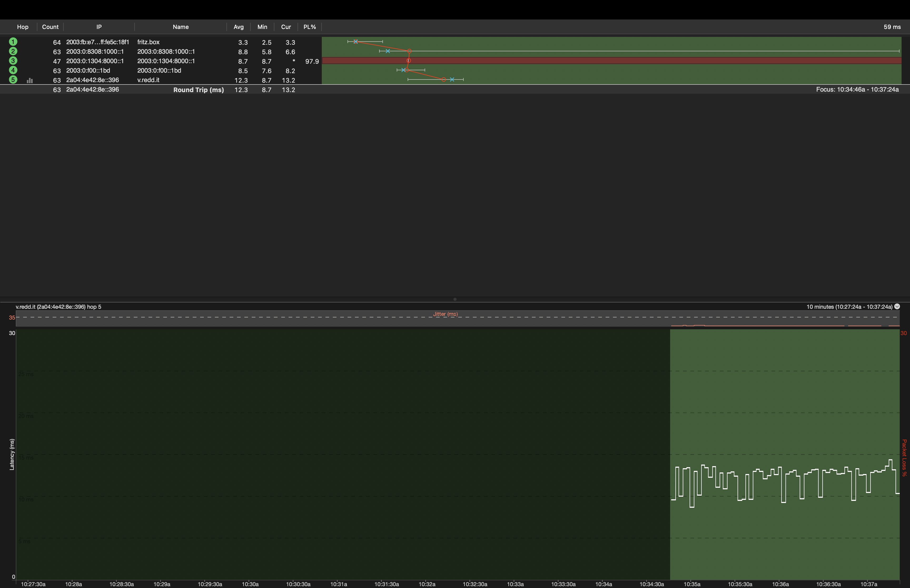Toggle the timeline graph icon for hop 5

coord(30,80)
